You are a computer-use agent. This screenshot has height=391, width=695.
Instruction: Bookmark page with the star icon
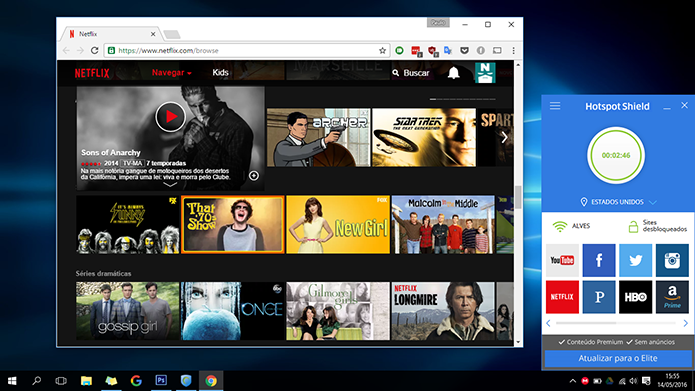click(x=382, y=51)
